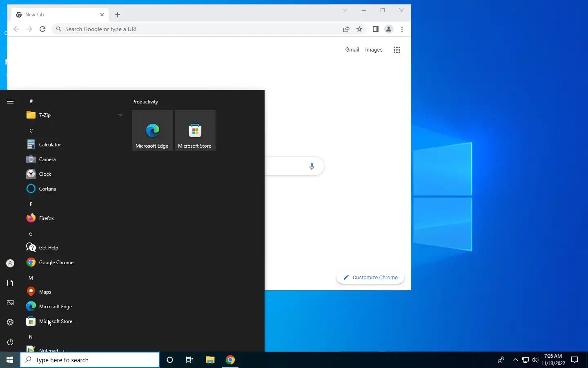Click the Chrome taskbar icon
The height and width of the screenshot is (368, 588).
point(230,360)
